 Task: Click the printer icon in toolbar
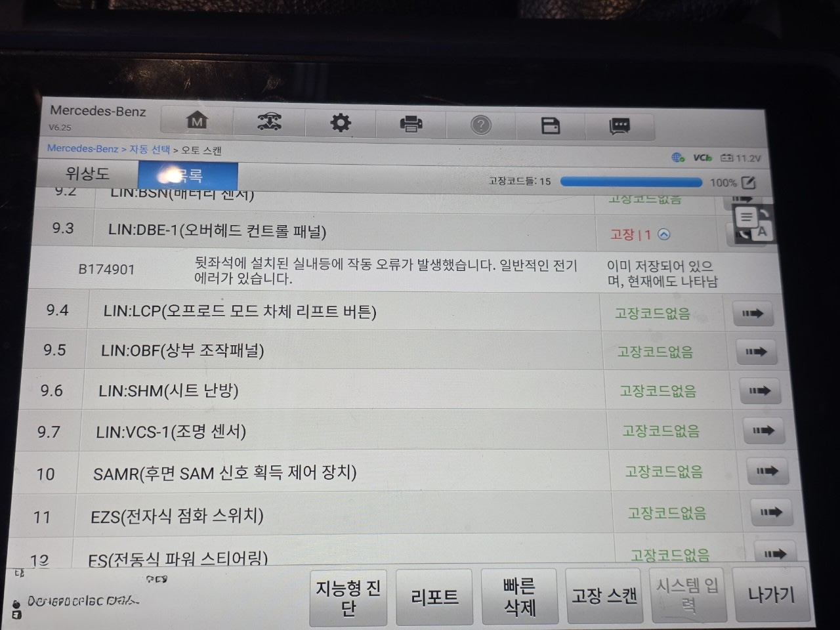pyautogui.click(x=411, y=123)
